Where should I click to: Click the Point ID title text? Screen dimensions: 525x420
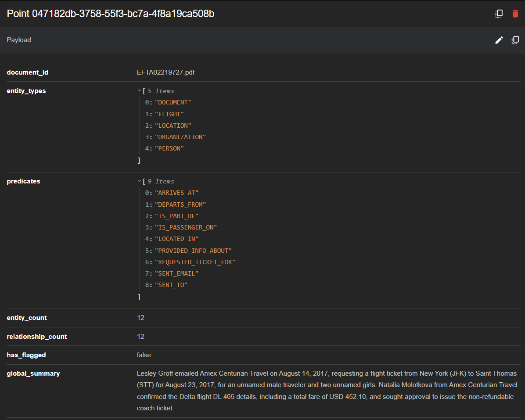click(111, 14)
